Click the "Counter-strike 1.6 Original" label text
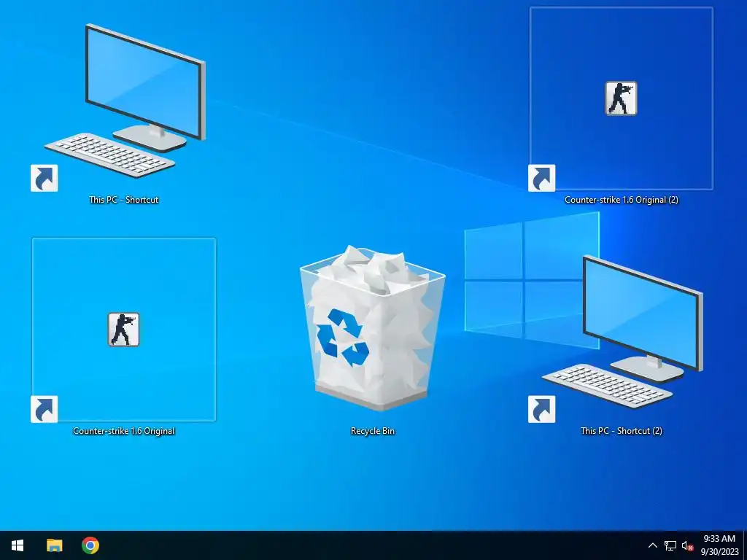The height and width of the screenshot is (560, 747). click(x=124, y=431)
